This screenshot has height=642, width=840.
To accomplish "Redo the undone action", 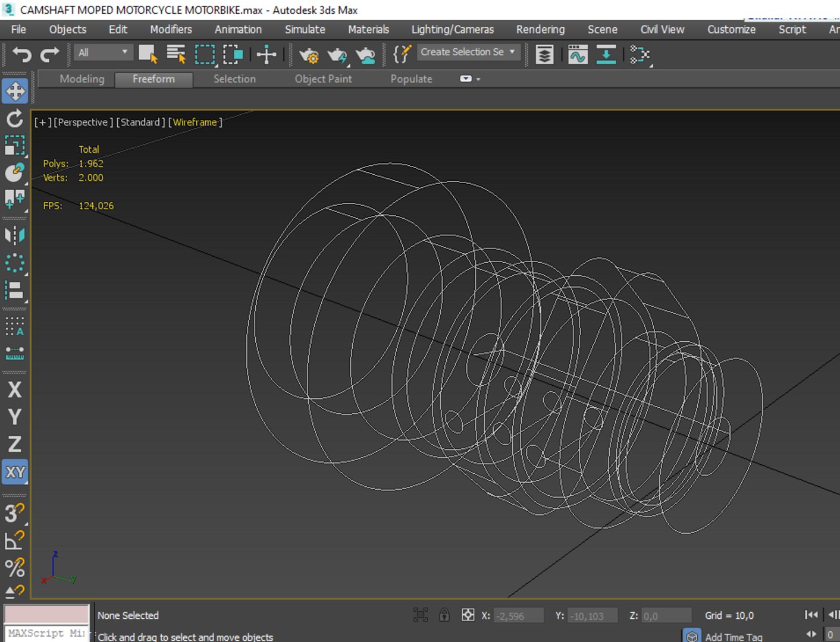I will point(49,55).
